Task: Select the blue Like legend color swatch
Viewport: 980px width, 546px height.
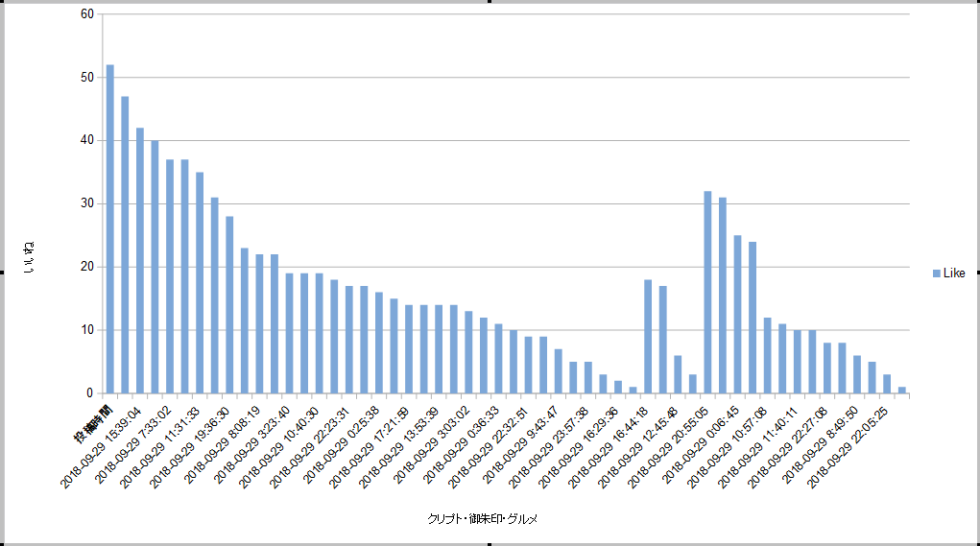Action: pyautogui.click(x=937, y=273)
